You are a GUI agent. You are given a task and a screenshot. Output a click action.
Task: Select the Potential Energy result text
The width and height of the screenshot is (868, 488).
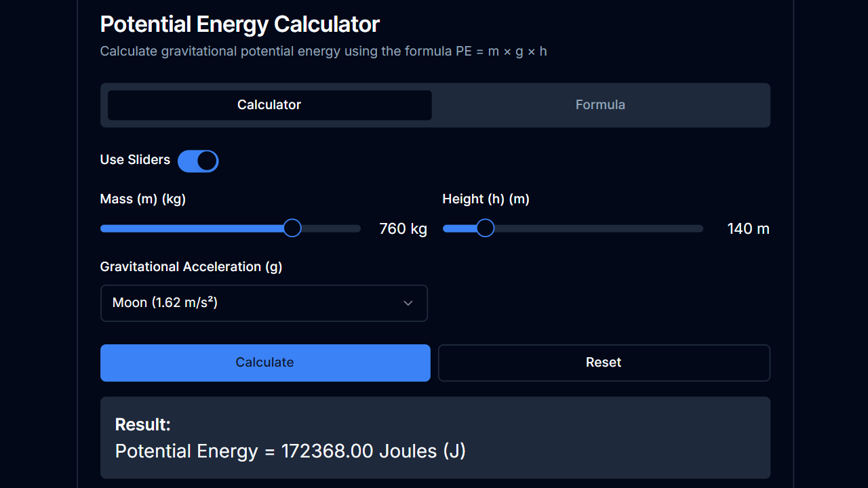290,451
